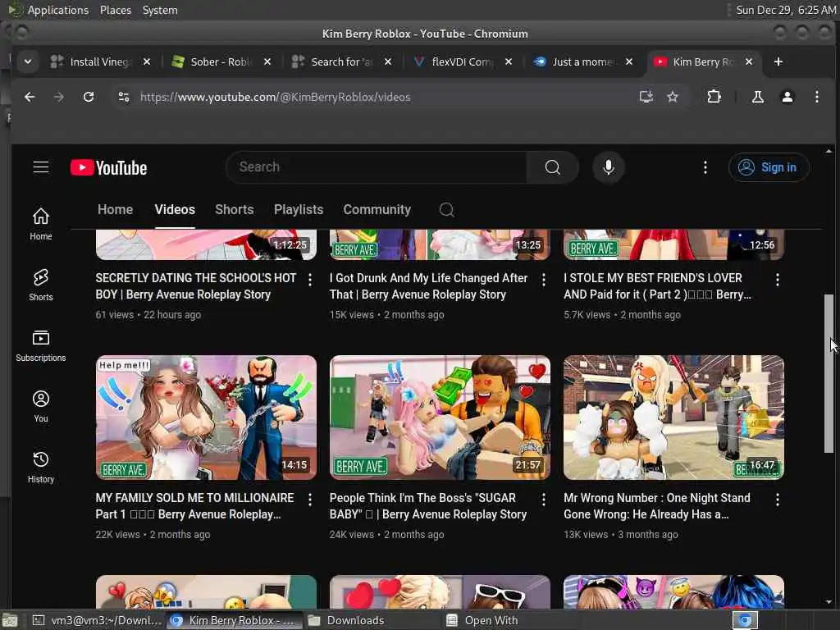Open a new browser tab

pos(778,62)
